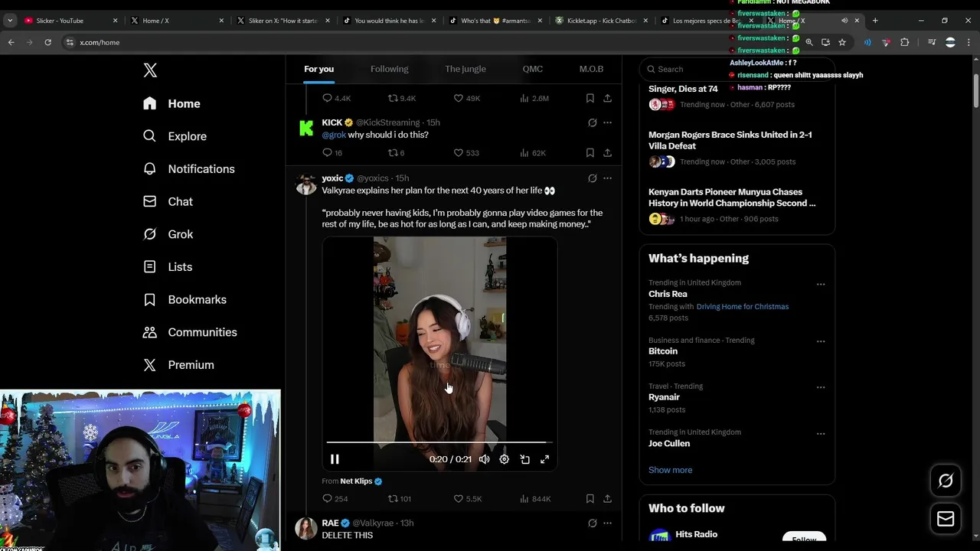Switch to the QMC tab
980x551 pixels.
click(x=533, y=69)
